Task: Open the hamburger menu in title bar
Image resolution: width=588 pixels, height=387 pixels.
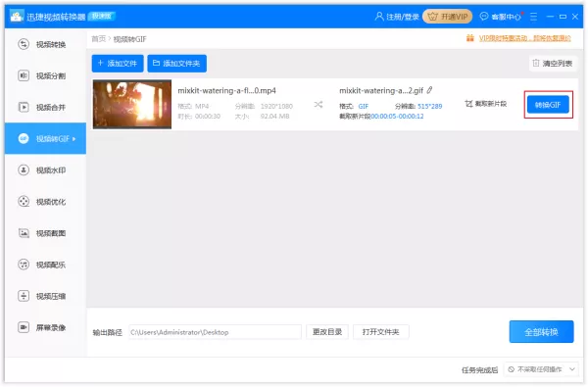Action: [534, 17]
